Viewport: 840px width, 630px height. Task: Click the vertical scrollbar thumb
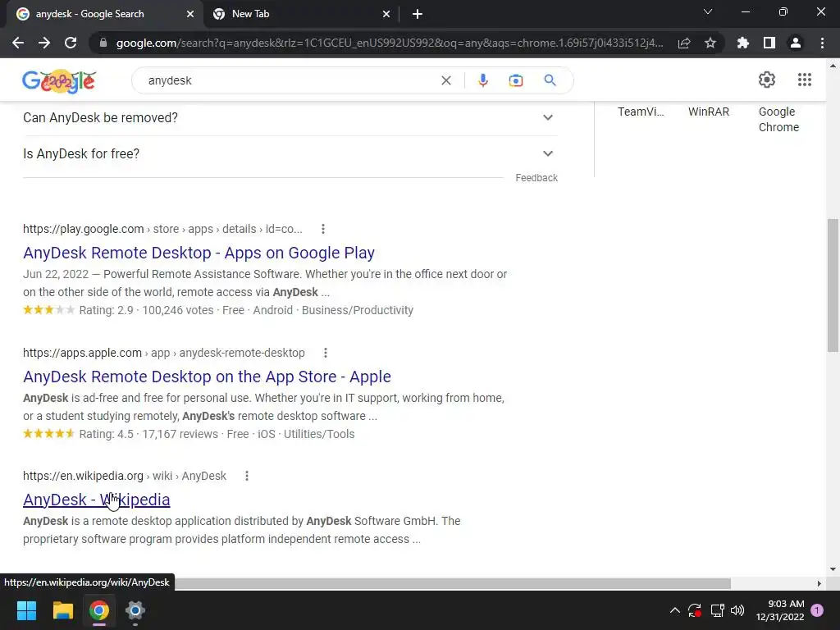833,285
